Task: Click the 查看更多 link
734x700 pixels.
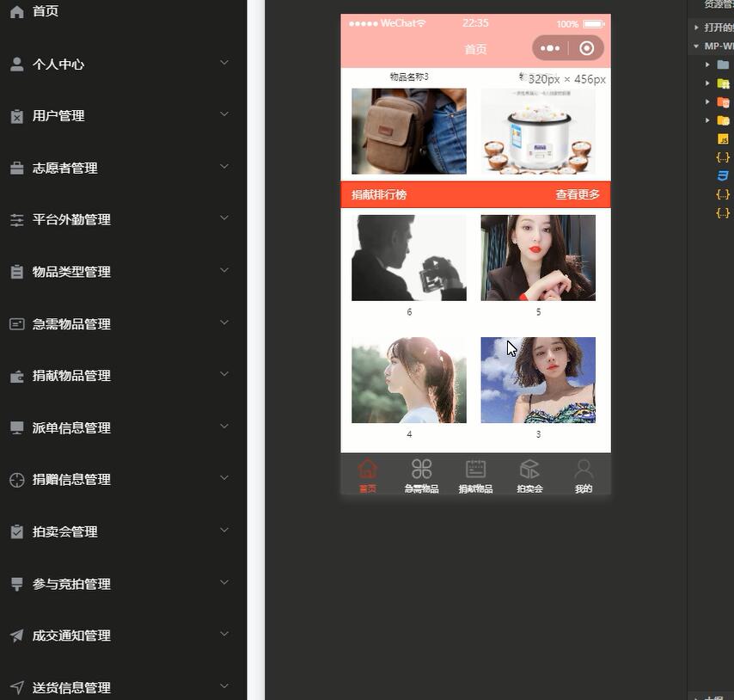Action: (x=578, y=194)
